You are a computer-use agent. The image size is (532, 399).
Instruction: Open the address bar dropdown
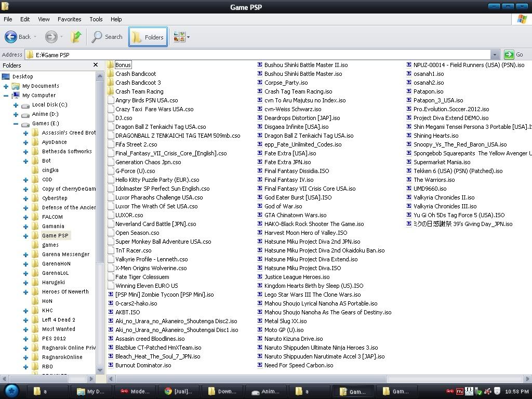click(x=495, y=55)
